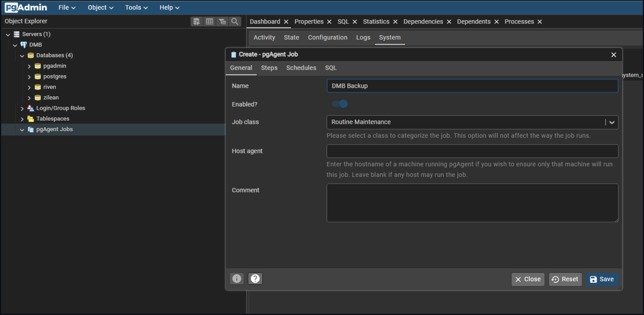Image resolution: width=644 pixels, height=315 pixels.
Task: Expand the Login/Group Roles node
Action: 22,109
